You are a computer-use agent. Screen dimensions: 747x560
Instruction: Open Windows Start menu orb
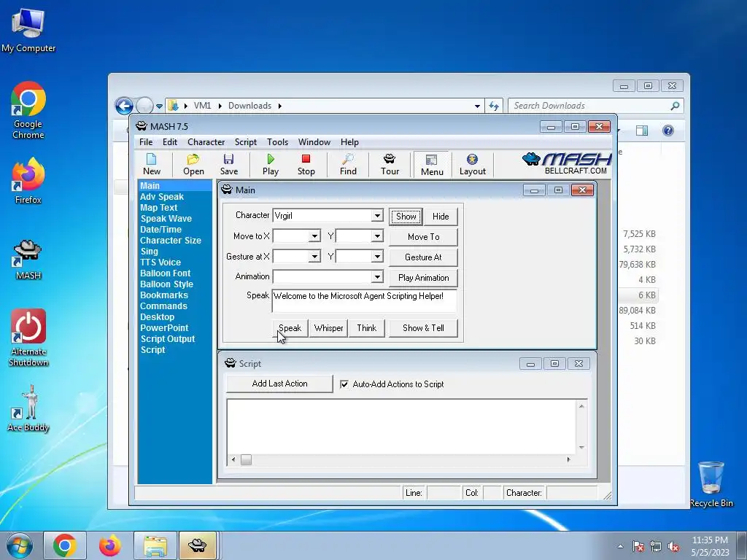tap(20, 545)
